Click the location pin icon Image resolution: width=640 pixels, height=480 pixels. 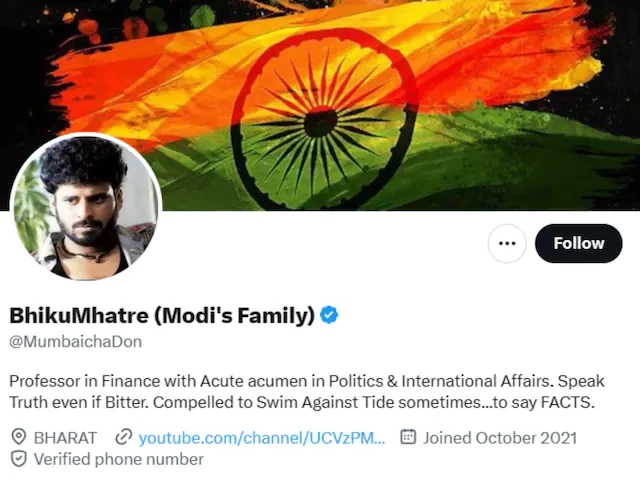point(18,437)
